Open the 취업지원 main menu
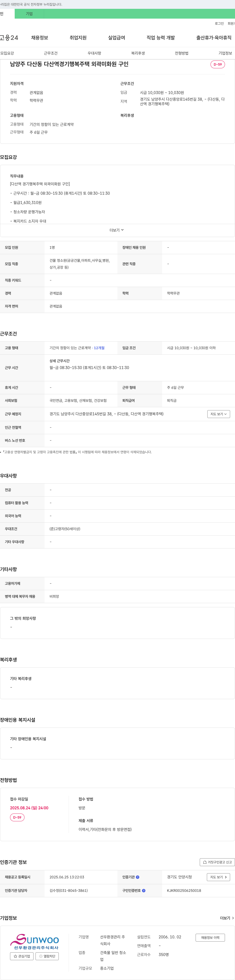235x980 pixels. coord(78,38)
